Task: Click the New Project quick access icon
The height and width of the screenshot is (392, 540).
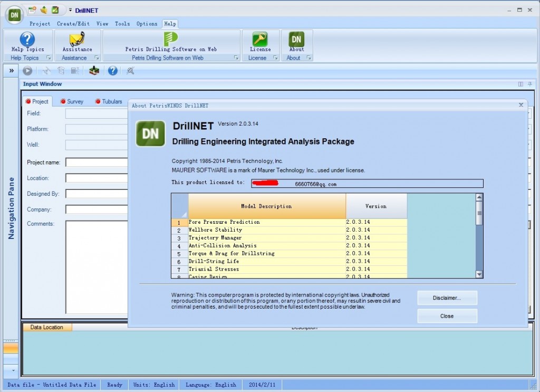Action: point(31,10)
